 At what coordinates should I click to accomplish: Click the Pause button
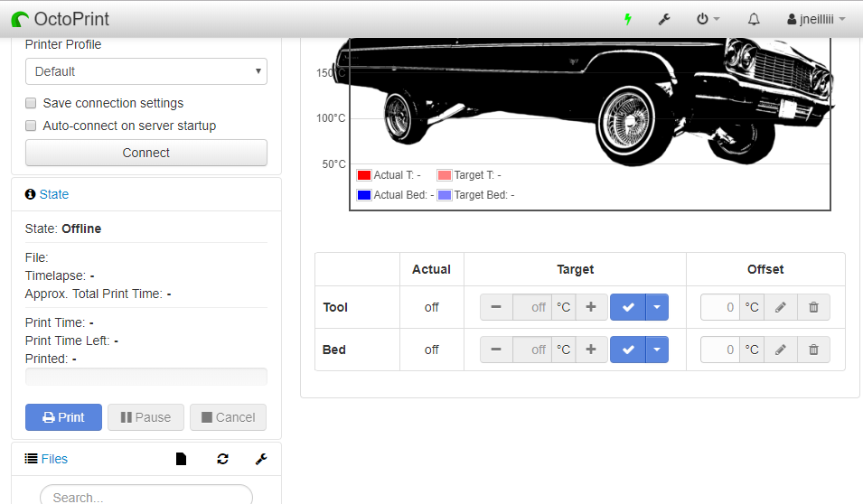(x=145, y=417)
